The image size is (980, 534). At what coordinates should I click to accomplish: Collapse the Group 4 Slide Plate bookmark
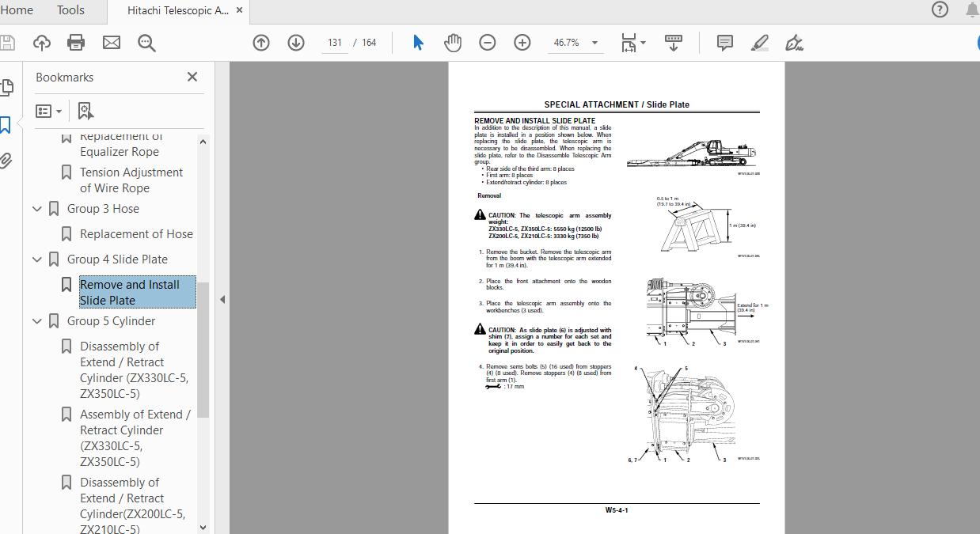coord(36,259)
